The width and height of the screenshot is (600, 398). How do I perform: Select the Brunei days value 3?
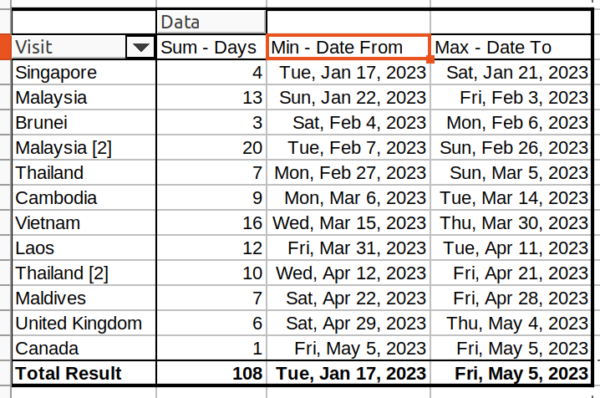pyautogui.click(x=211, y=122)
